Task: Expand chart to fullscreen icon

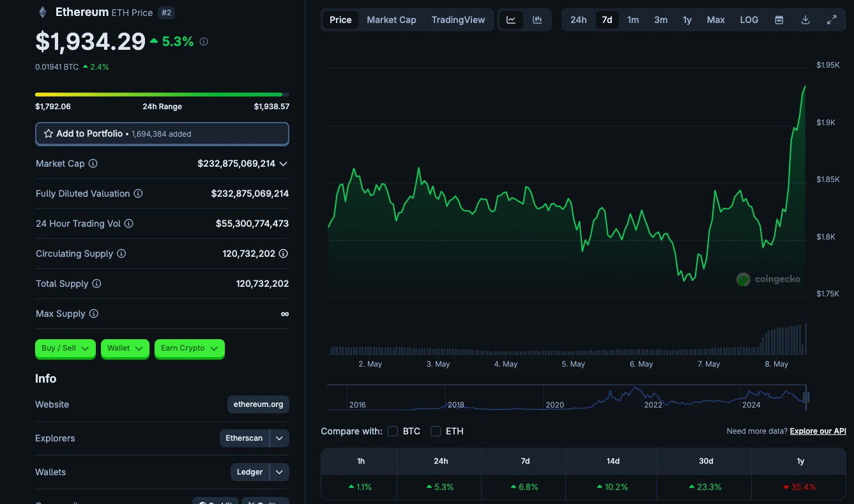Action: [x=832, y=20]
